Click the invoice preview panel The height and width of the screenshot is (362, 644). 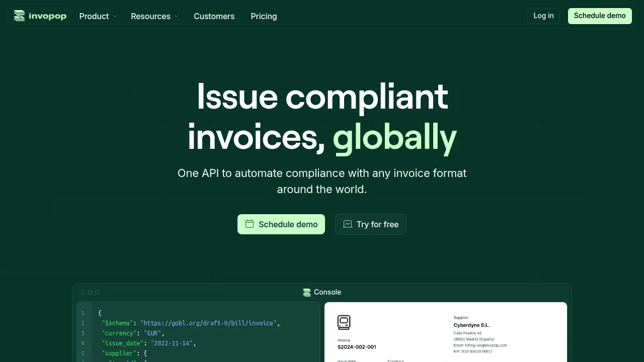[x=446, y=332]
